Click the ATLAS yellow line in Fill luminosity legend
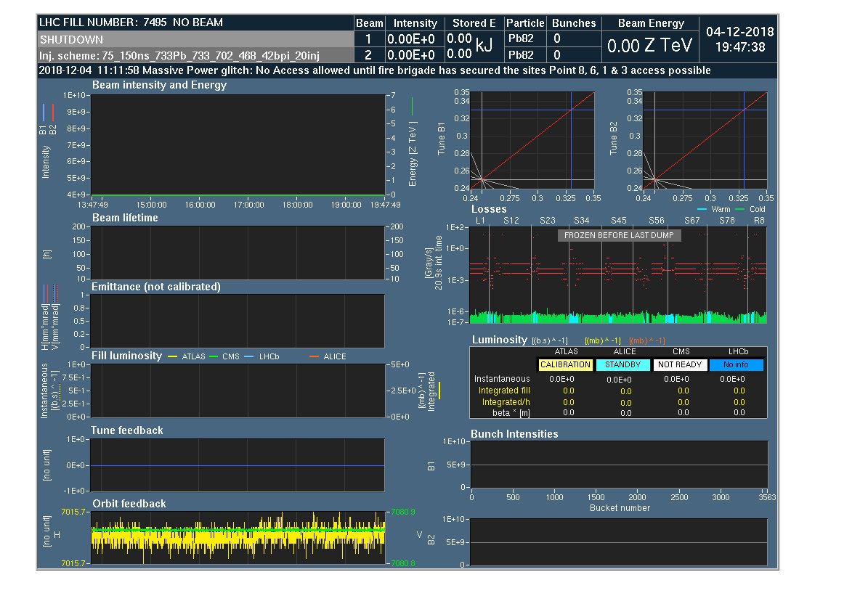The width and height of the screenshot is (868, 609). pyautogui.click(x=172, y=357)
